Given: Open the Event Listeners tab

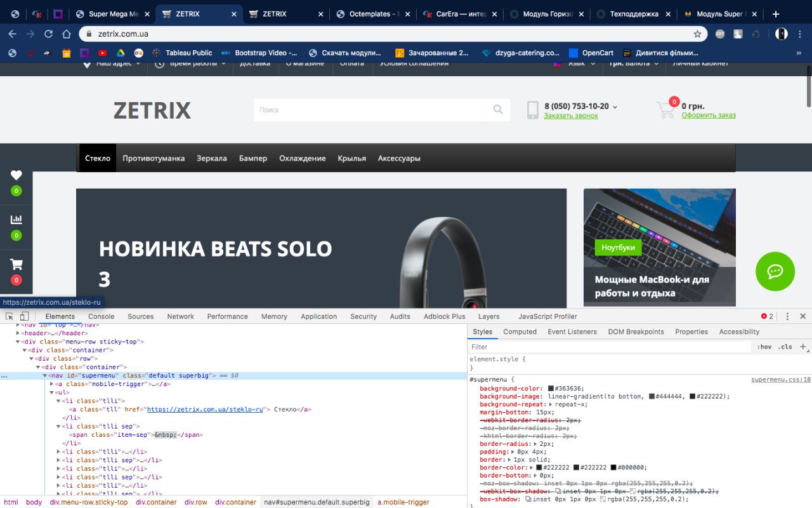Looking at the screenshot, I should point(572,331).
